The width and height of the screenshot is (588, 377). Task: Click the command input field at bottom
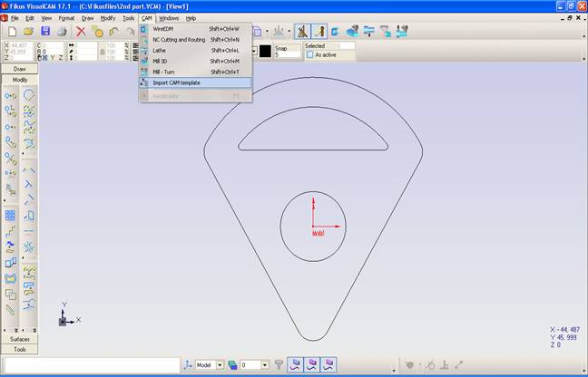91,365
